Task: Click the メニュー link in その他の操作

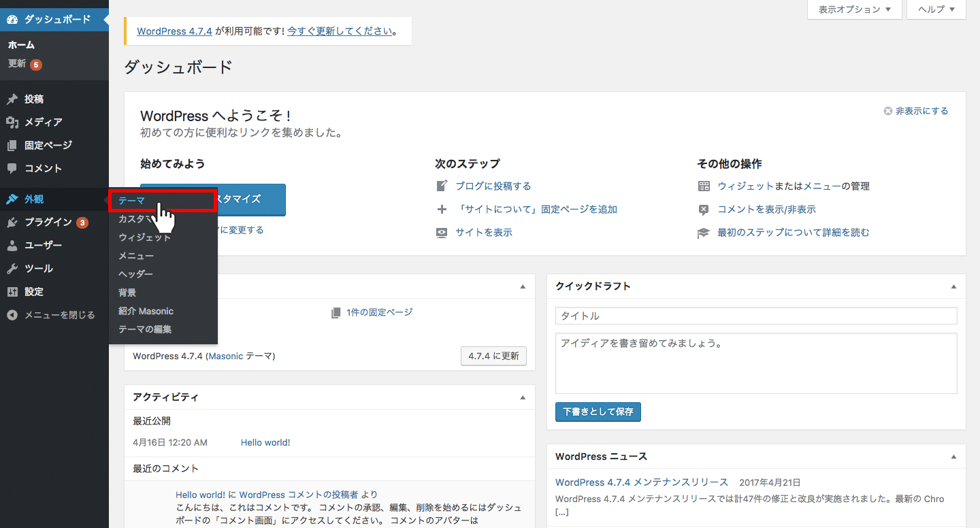Action: click(822, 186)
